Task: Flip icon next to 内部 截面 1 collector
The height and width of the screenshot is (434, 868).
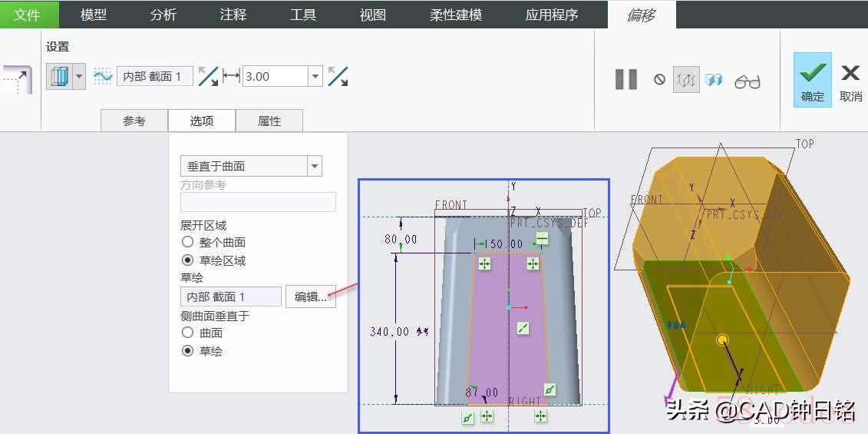Action: coord(208,76)
